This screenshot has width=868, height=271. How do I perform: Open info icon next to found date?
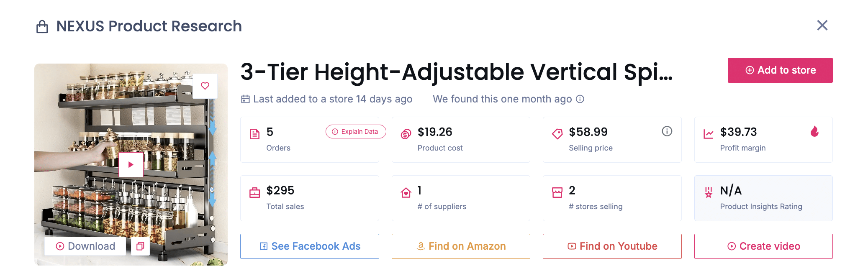580,99
